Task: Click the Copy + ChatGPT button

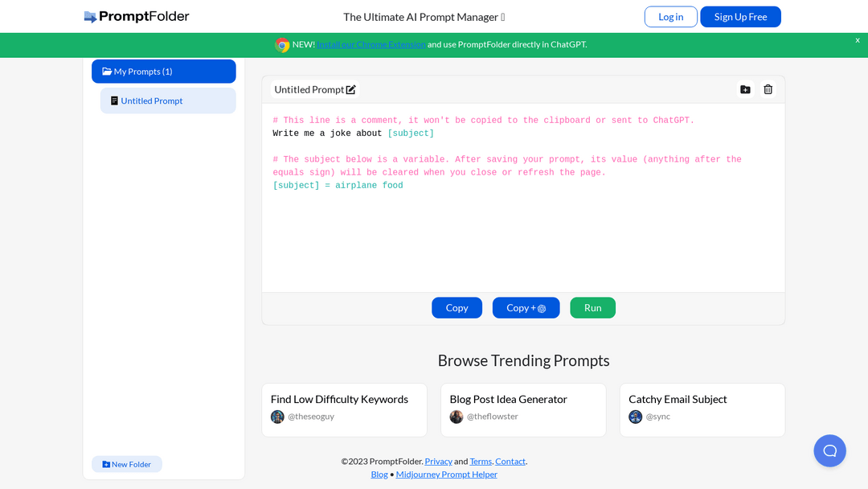Action: pos(526,308)
